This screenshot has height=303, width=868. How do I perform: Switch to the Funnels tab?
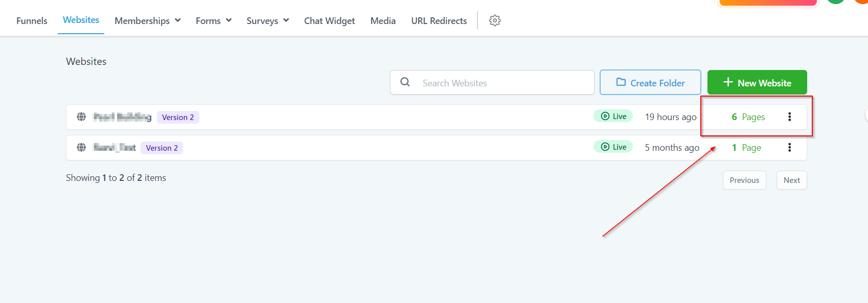coord(32,21)
